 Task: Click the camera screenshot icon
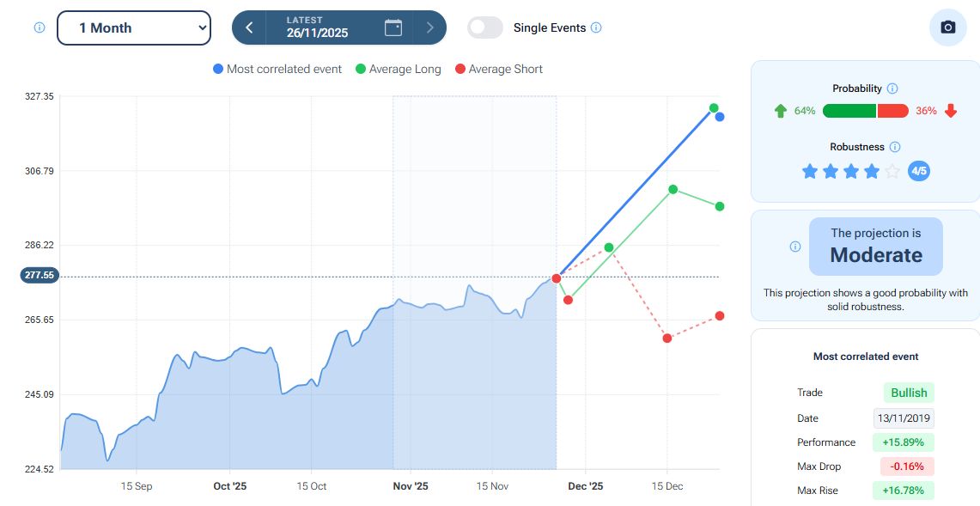click(948, 27)
